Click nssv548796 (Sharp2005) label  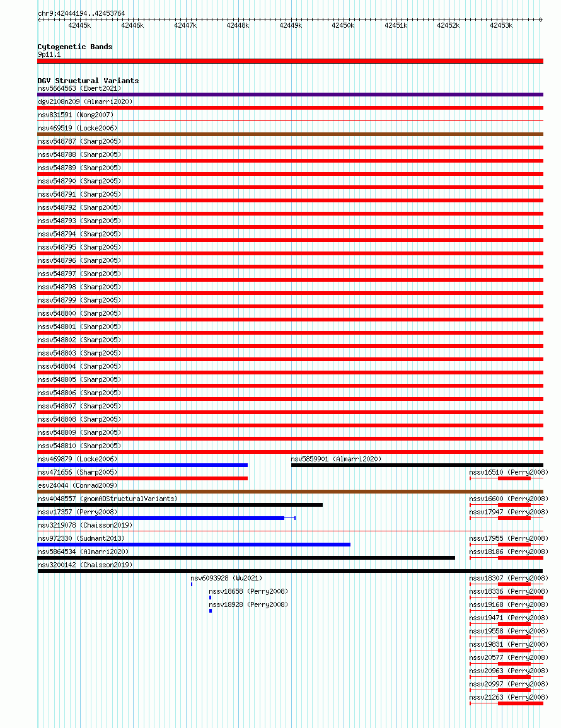click(79, 260)
